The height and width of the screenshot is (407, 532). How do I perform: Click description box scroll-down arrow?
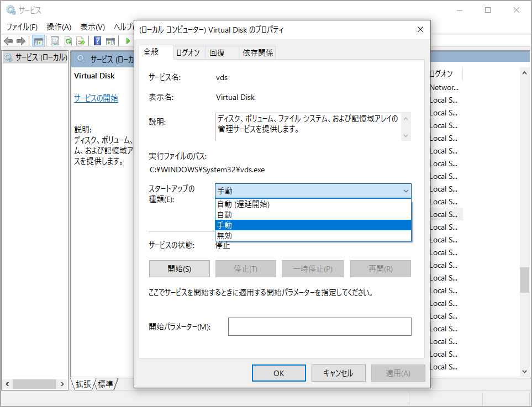click(x=406, y=136)
